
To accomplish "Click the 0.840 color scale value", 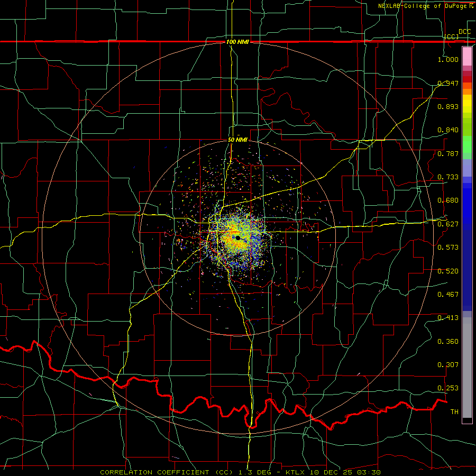I will pos(448,130).
